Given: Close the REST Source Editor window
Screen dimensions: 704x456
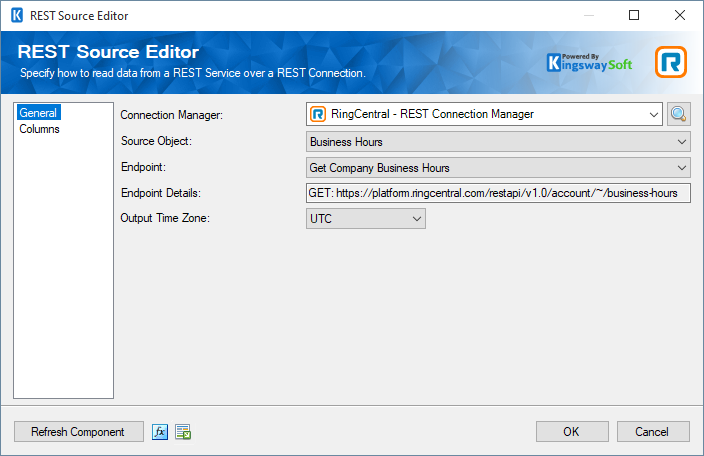Looking at the screenshot, I should pos(680,15).
